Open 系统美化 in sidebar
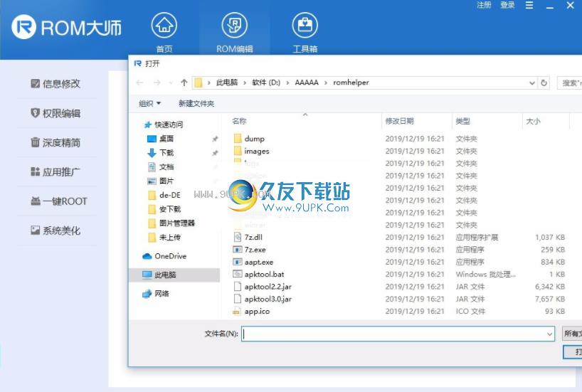The height and width of the screenshot is (392, 582). click(55, 231)
